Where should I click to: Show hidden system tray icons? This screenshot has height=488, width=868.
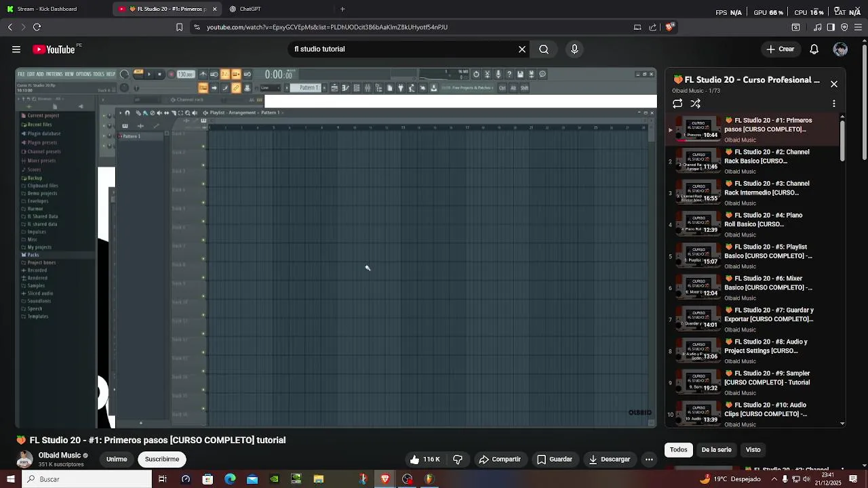tap(774, 479)
